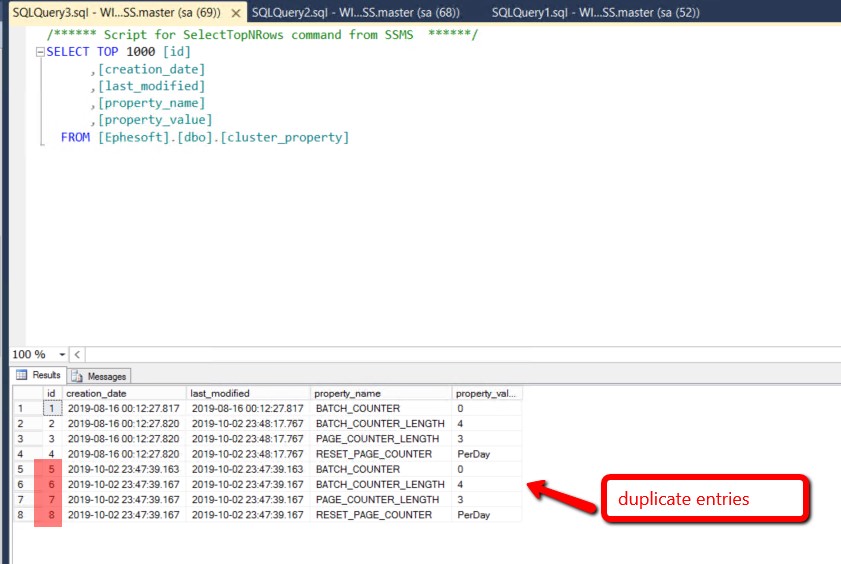
Task: Click creation_date 2019-08-16 00:12:27.817
Action: 124,409
